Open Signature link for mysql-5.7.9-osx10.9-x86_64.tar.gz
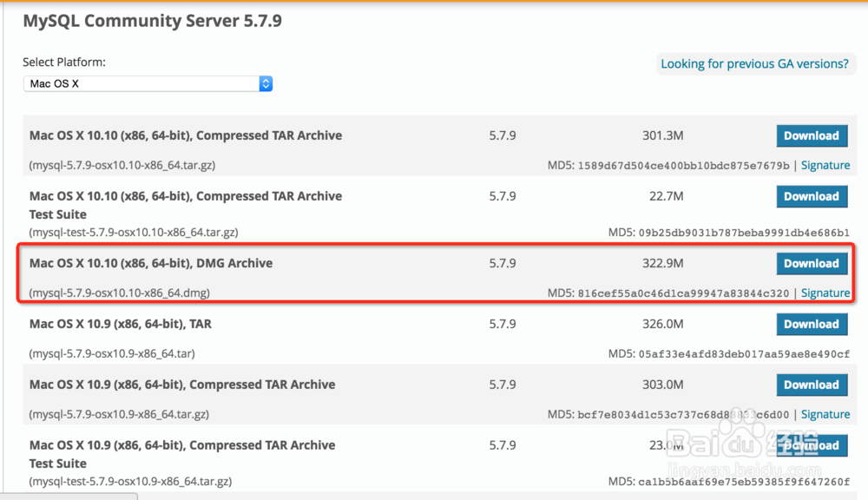 825,414
